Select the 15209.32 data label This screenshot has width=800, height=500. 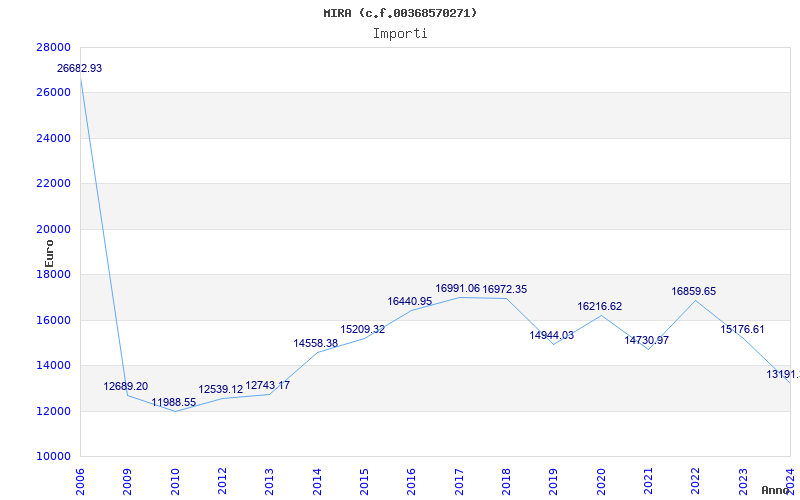tap(363, 329)
